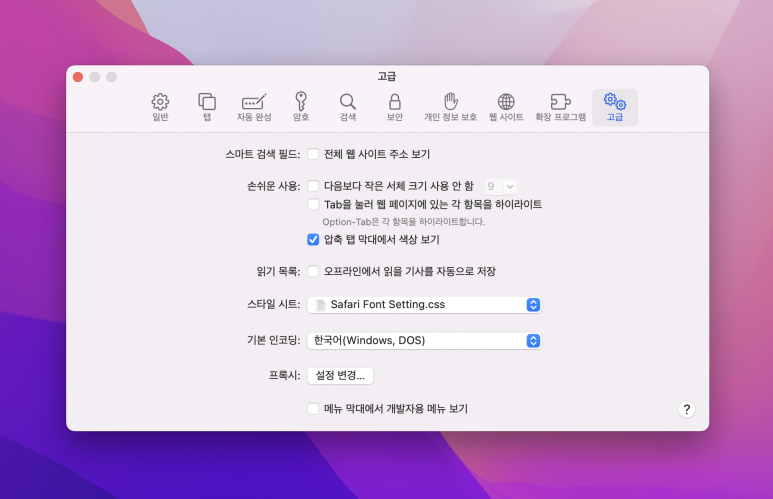The height and width of the screenshot is (499, 773).
Task: Enable 오프라인에서 읽을 기사를 자동으로 저장
Action: (313, 271)
